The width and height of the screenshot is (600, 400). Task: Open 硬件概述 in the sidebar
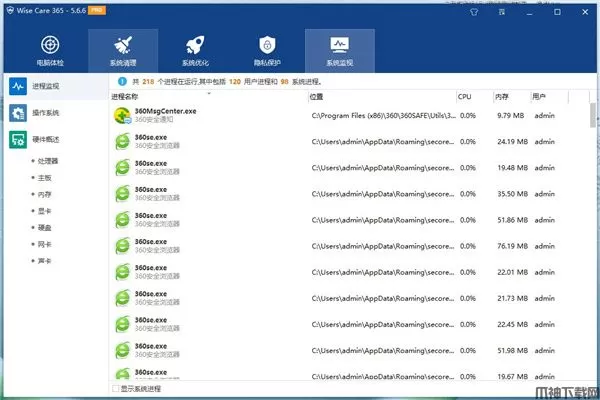tap(56, 140)
